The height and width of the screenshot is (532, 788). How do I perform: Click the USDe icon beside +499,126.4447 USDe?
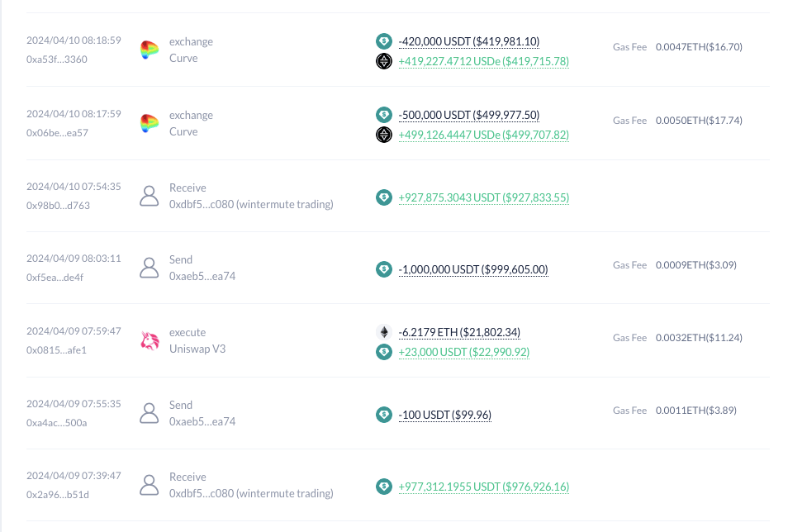384,135
